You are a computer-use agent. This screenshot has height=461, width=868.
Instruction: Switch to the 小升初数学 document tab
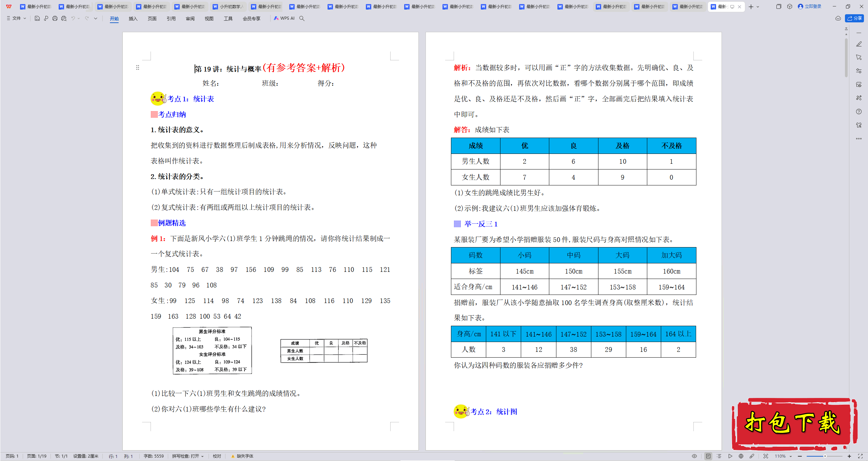click(228, 6)
